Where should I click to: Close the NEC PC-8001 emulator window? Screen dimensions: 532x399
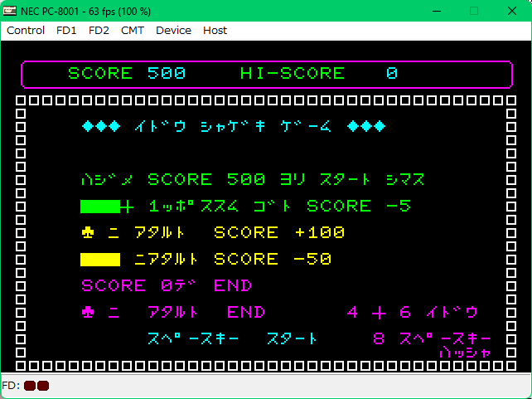(x=512, y=11)
